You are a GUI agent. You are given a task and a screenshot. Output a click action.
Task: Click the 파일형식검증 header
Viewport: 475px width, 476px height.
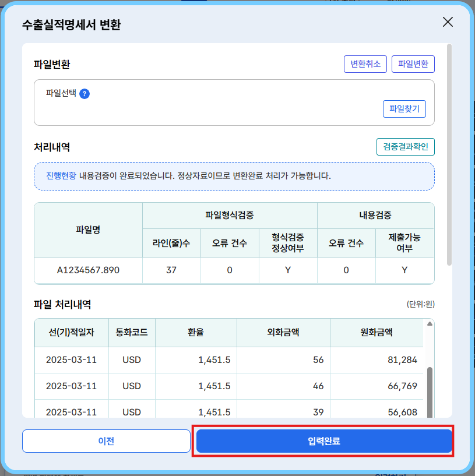click(x=230, y=215)
